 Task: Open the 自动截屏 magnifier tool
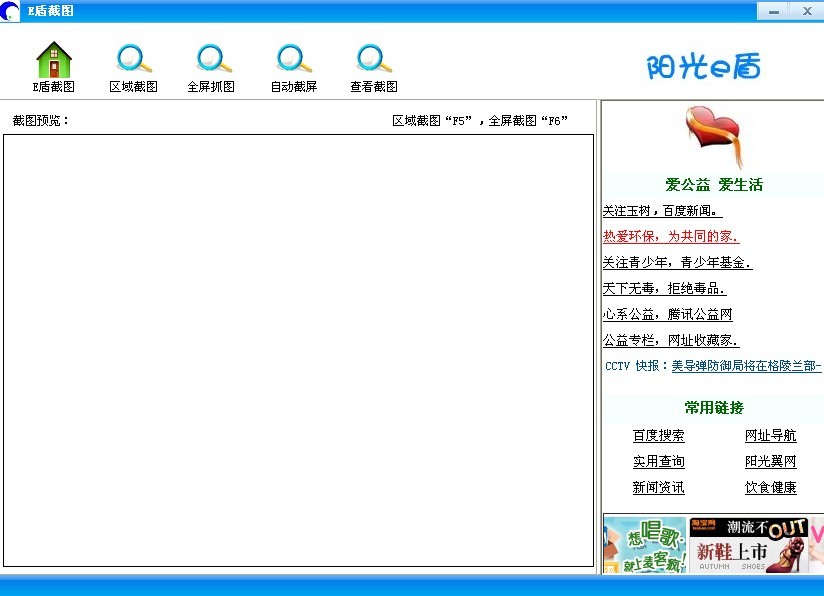click(x=294, y=59)
